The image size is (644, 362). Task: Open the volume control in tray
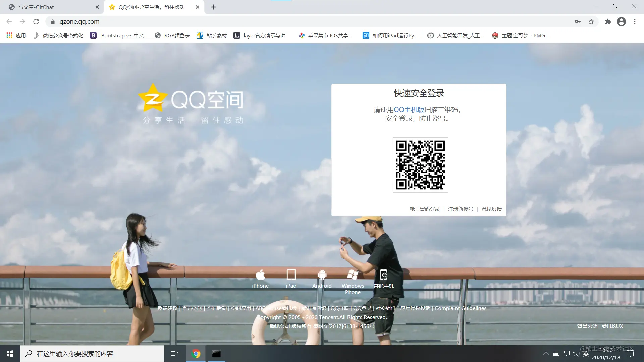coord(576,354)
